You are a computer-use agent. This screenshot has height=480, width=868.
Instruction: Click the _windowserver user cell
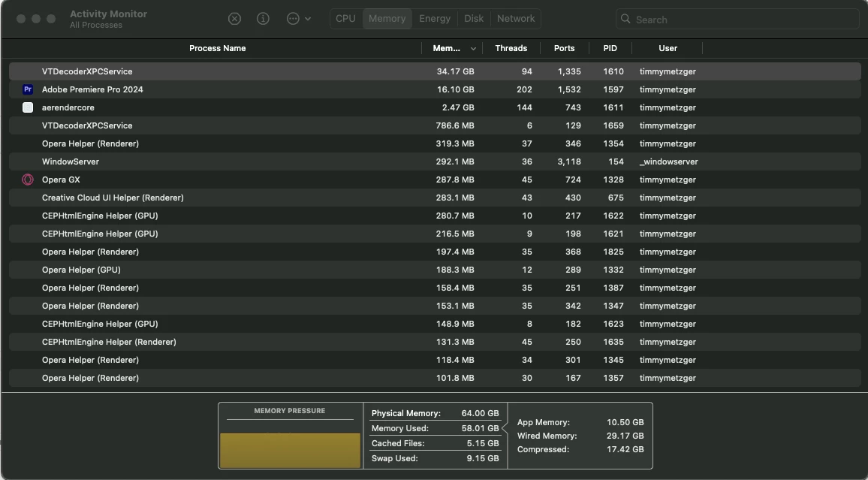coord(669,162)
